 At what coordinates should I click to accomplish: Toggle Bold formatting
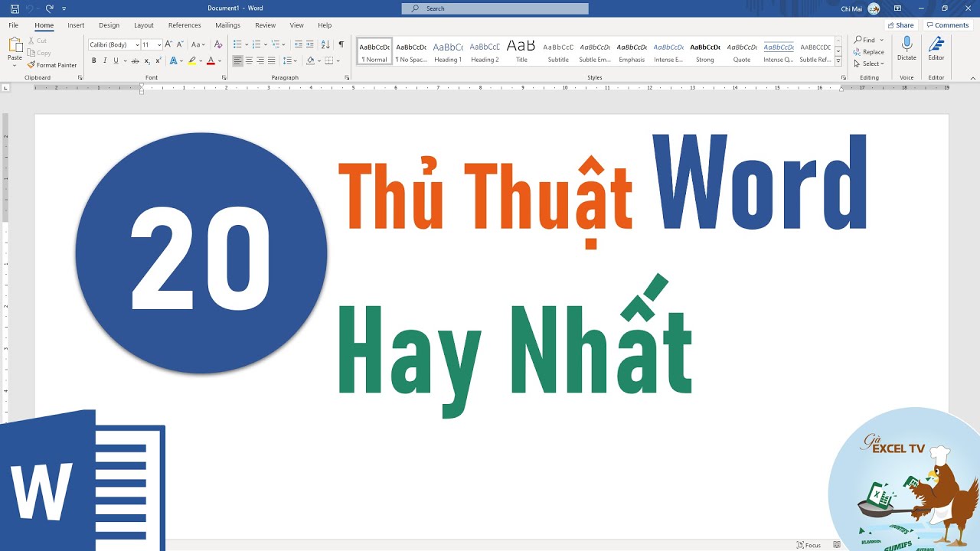[x=94, y=60]
